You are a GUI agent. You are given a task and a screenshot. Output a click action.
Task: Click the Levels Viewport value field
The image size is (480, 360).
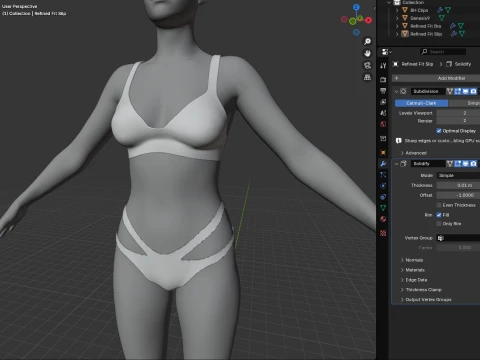[x=458, y=113]
